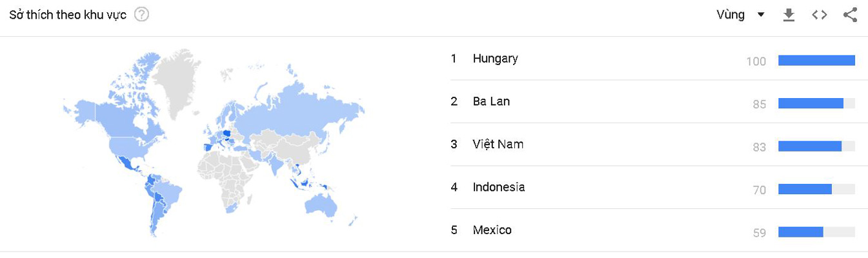Click Brazil on the world map
The width and height of the screenshot is (868, 258).
169,193
